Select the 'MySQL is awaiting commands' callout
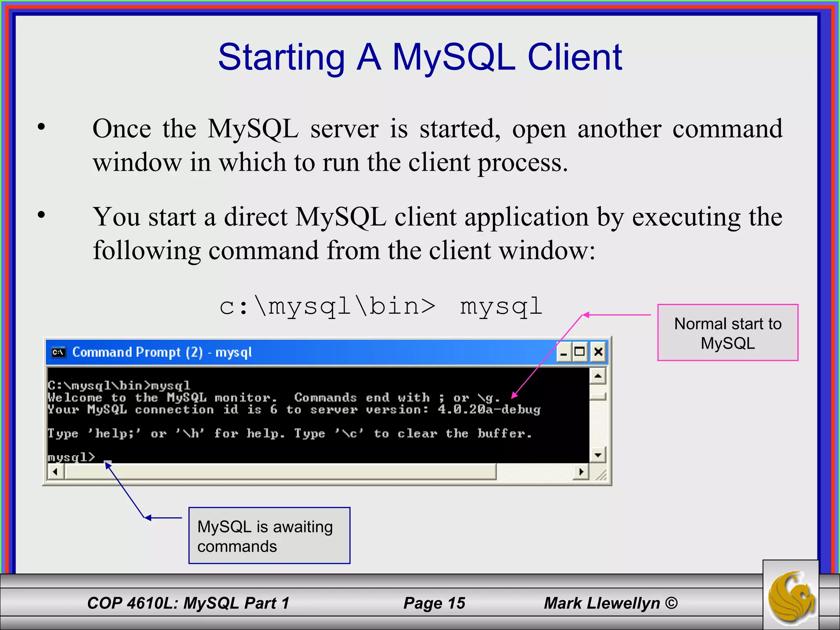Screen dimensions: 840x630 pos(269,536)
